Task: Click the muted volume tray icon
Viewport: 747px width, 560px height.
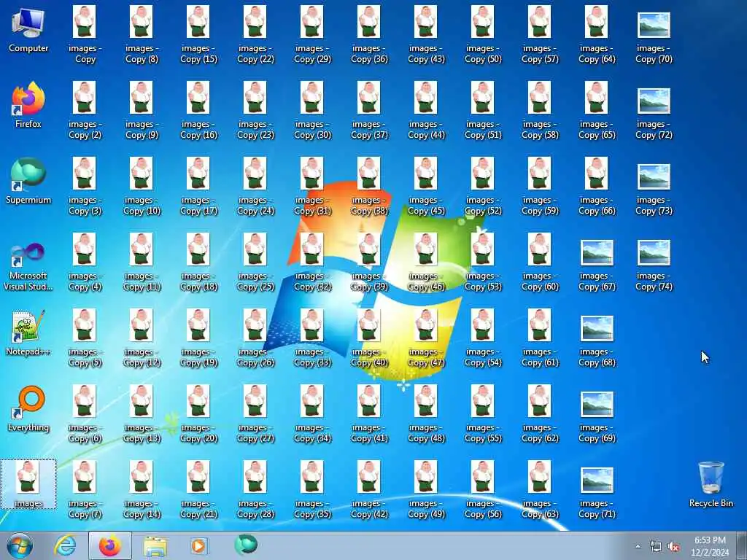Action: (673, 547)
